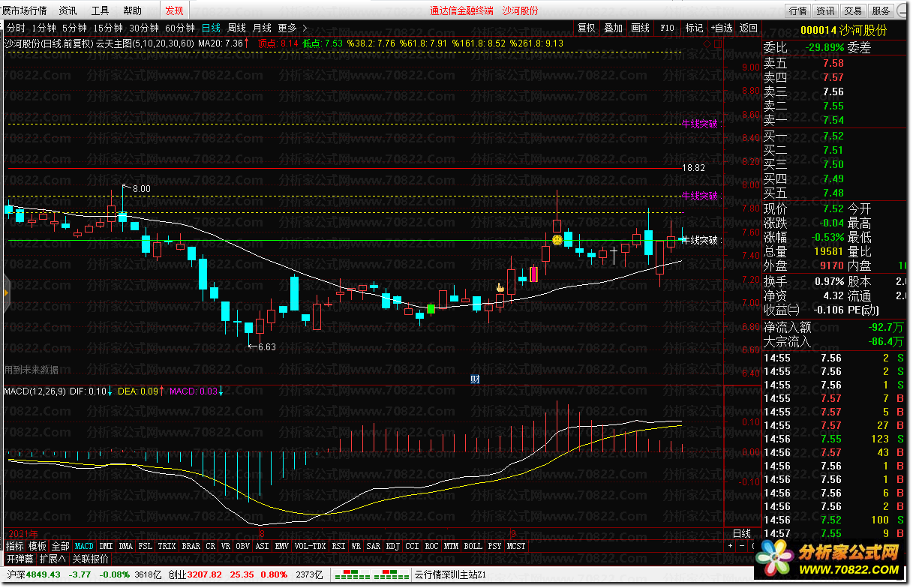
Task: Open F10 company info
Action: point(667,28)
